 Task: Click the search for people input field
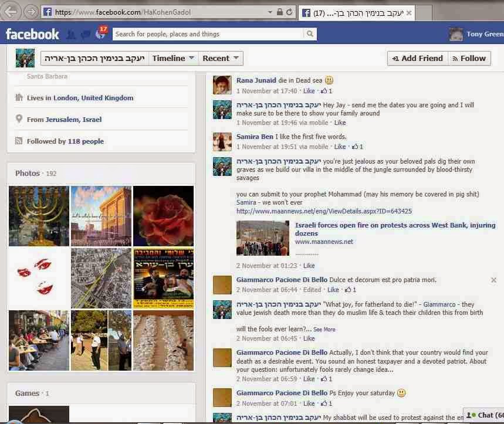(x=208, y=34)
